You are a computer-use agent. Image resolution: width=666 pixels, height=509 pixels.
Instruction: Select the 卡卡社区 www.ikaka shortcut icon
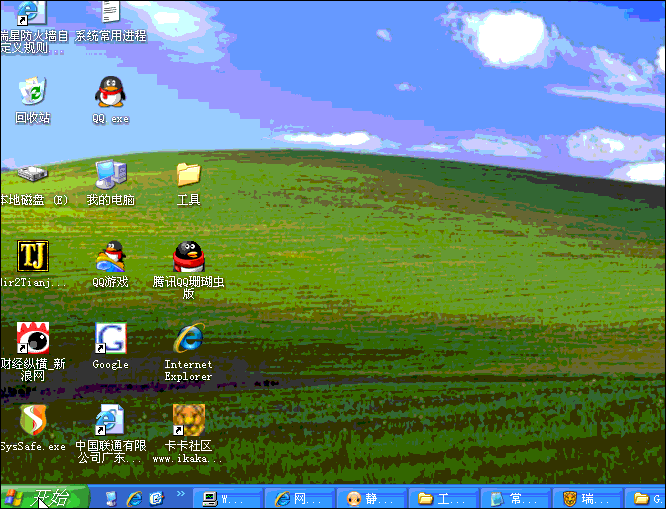[x=189, y=419]
